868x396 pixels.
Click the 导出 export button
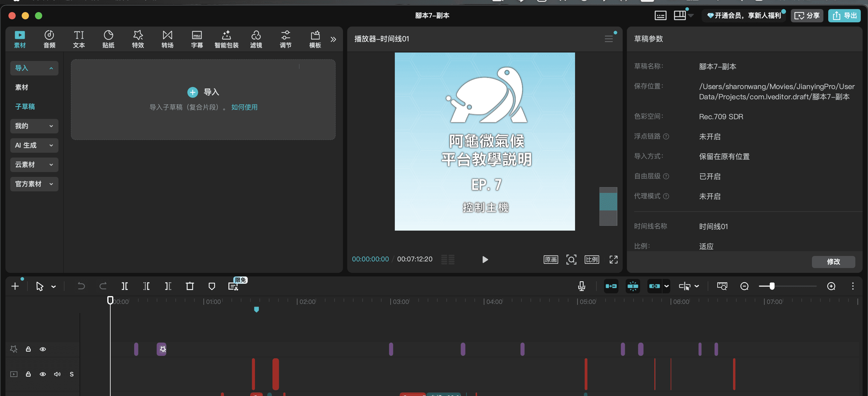(x=844, y=15)
